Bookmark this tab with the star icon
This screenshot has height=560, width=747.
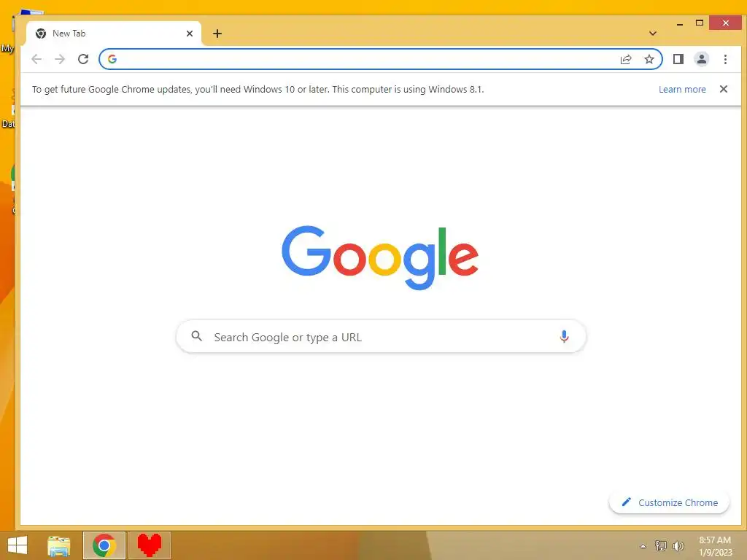point(649,59)
